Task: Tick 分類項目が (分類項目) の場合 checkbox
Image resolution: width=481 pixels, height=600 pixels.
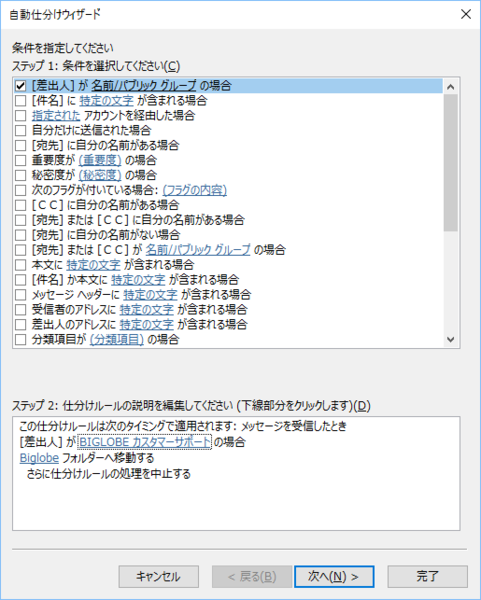Action: tap(20, 339)
